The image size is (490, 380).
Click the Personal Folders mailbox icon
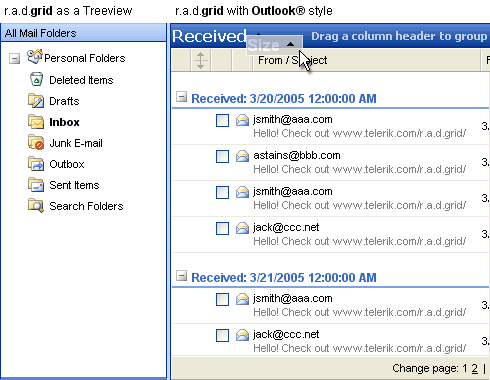35,57
